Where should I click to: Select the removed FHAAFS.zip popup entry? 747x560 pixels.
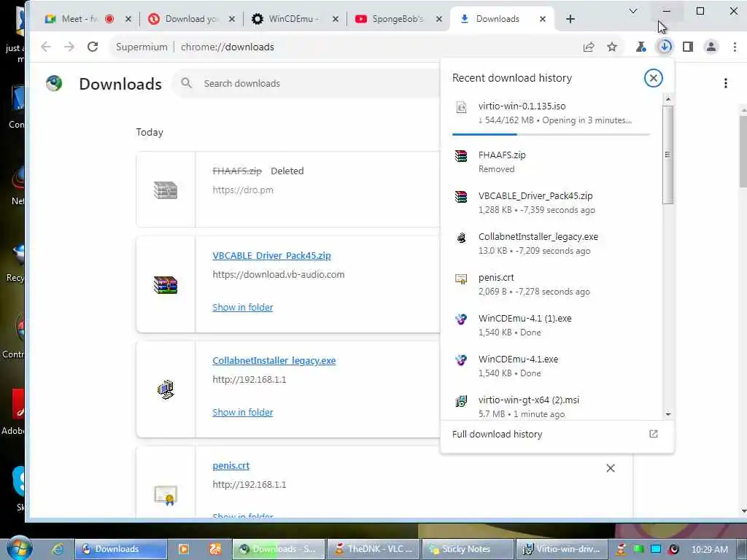click(x=551, y=162)
